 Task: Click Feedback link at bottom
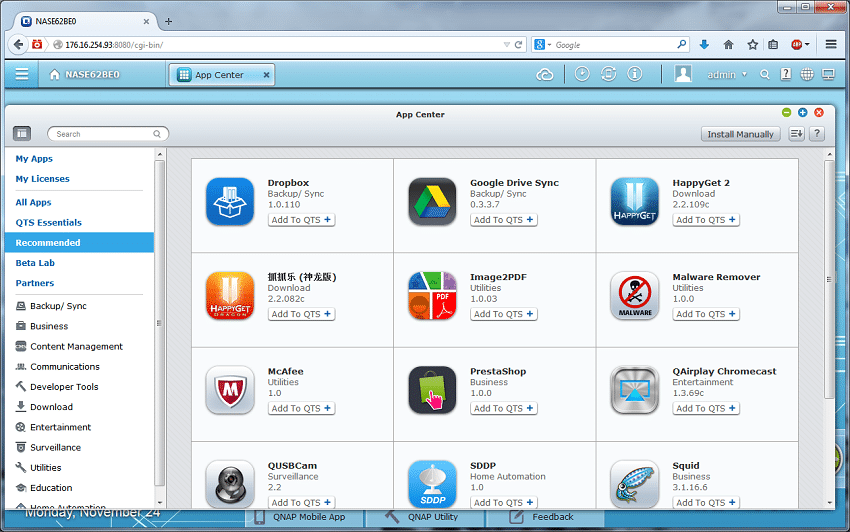(x=552, y=517)
